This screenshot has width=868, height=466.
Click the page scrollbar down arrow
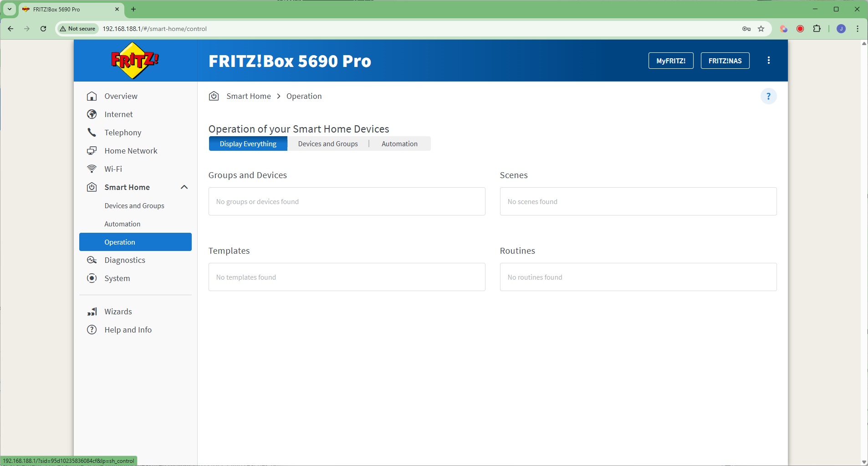pos(864,462)
